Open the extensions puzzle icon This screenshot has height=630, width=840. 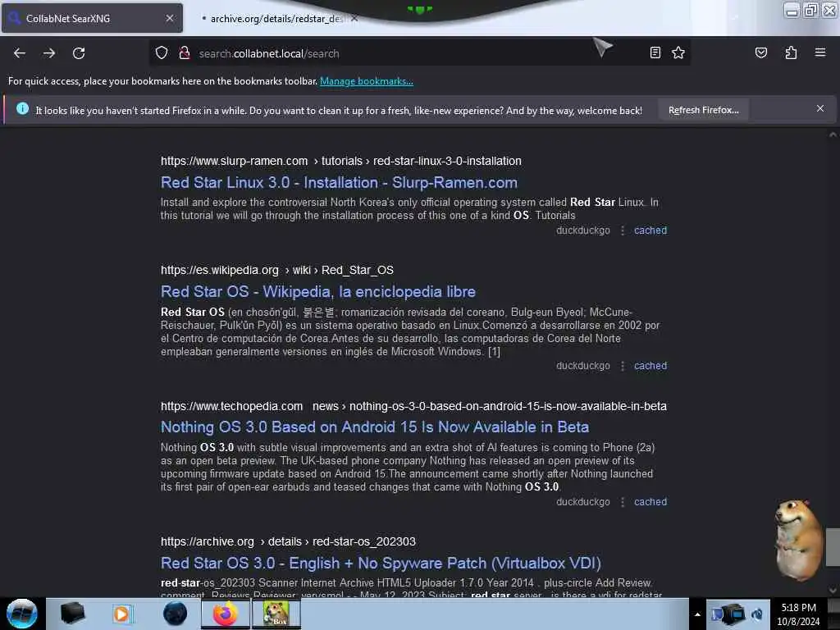click(x=791, y=52)
